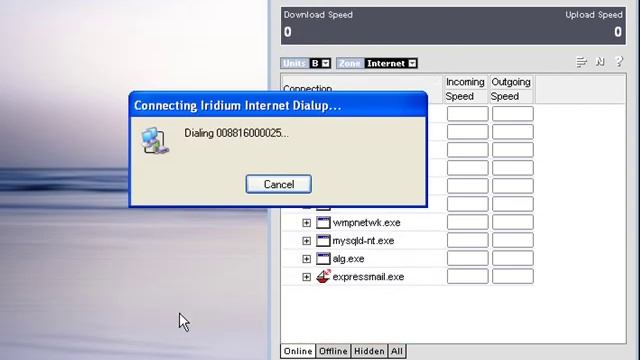Switch to the Online tab
This screenshot has width=640, height=360.
pos(298,351)
